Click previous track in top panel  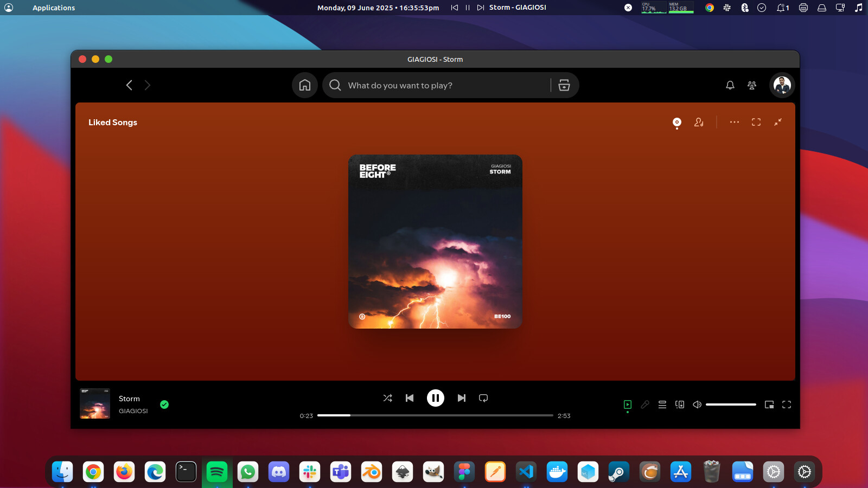(x=455, y=8)
